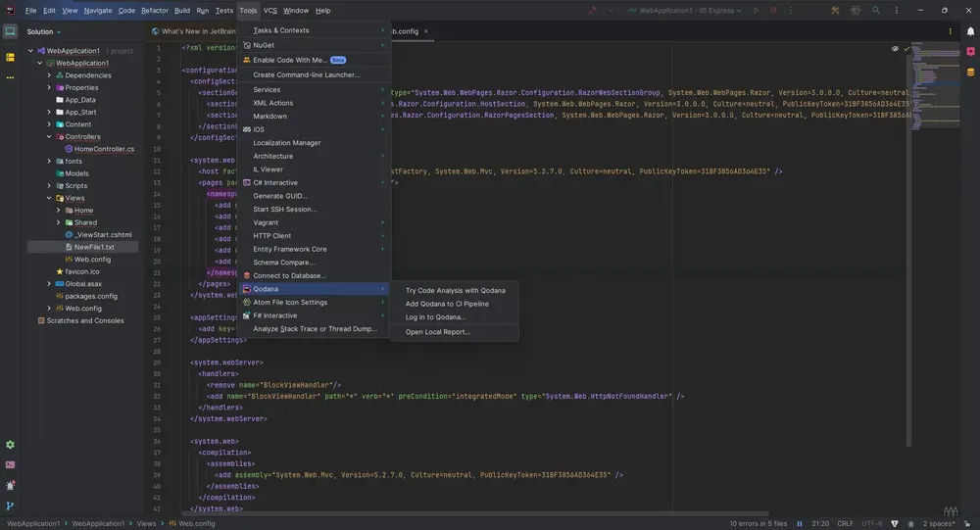Click the status bar inspector bug icon
Viewport: 980px width, 530px height.
click(910, 524)
